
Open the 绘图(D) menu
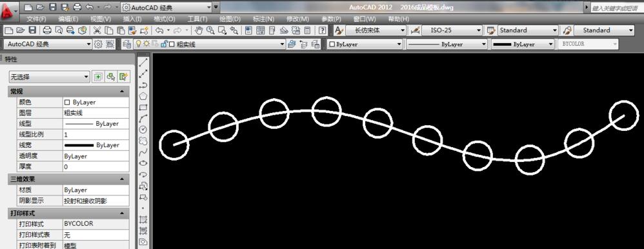pos(230,19)
